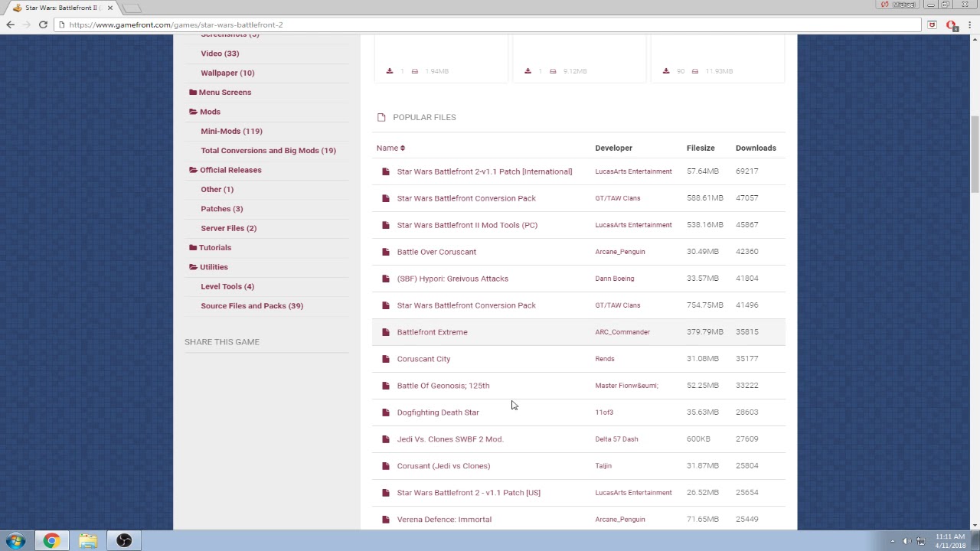Open File Explorer from the taskbar

88,541
